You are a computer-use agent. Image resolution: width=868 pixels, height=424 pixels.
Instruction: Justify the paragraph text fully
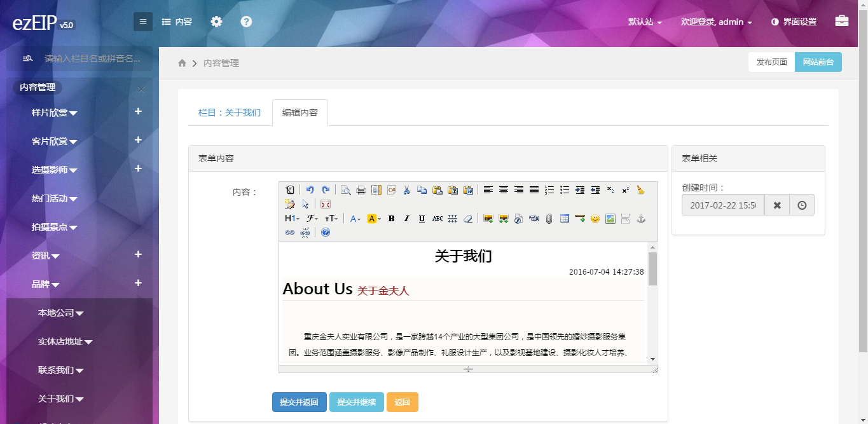click(x=534, y=189)
